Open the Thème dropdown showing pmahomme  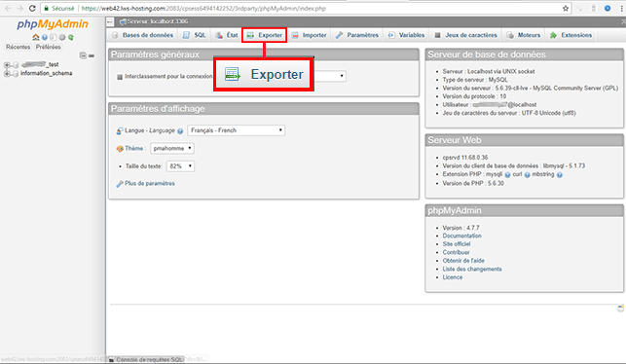tap(172, 149)
